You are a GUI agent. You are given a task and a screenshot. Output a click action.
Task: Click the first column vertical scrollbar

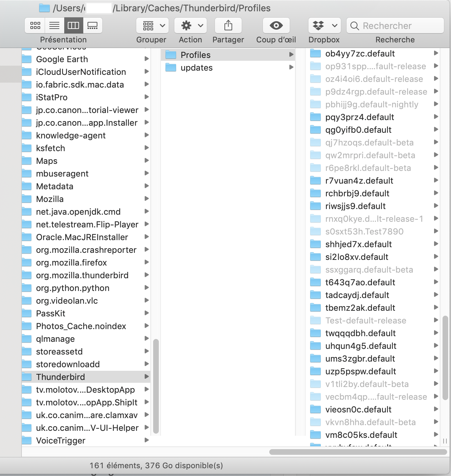[156, 386]
